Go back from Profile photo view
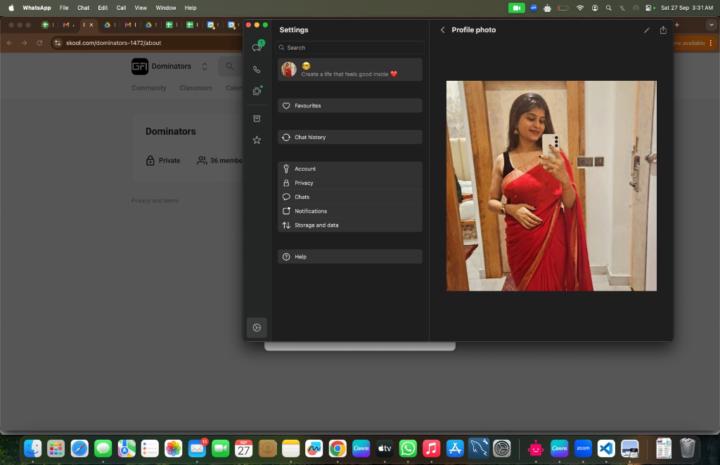 click(x=442, y=30)
